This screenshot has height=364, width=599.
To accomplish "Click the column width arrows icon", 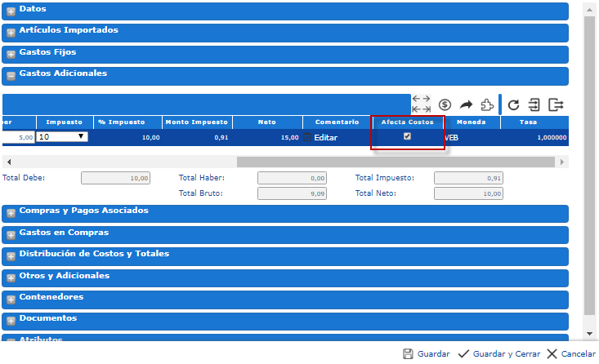I will point(422,104).
